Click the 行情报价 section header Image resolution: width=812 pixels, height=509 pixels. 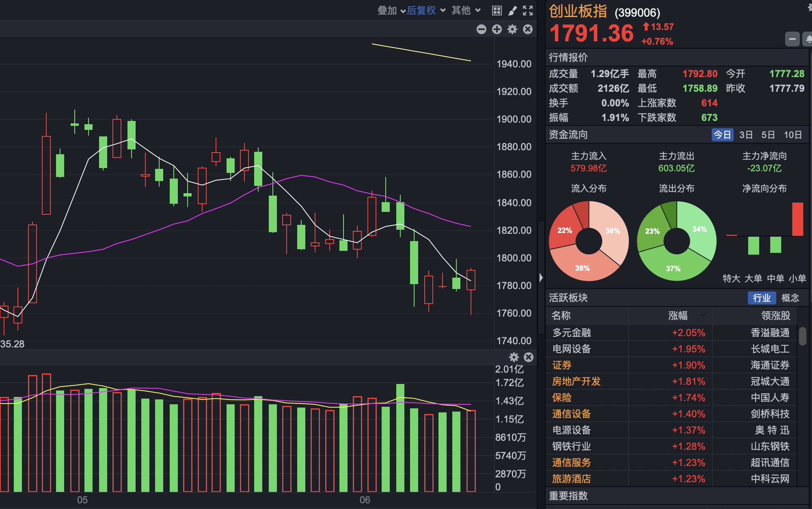pyautogui.click(x=568, y=57)
